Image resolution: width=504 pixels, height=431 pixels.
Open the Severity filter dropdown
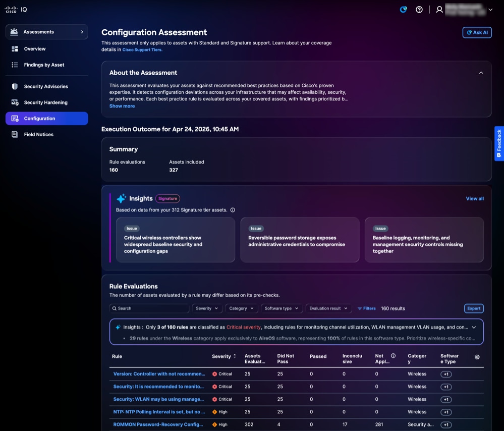click(x=207, y=308)
